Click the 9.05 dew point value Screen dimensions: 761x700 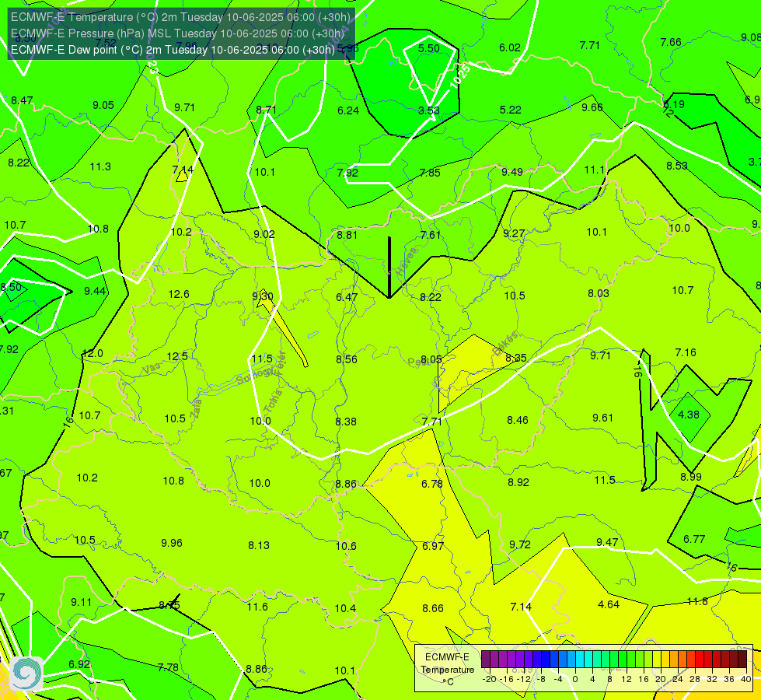click(103, 106)
